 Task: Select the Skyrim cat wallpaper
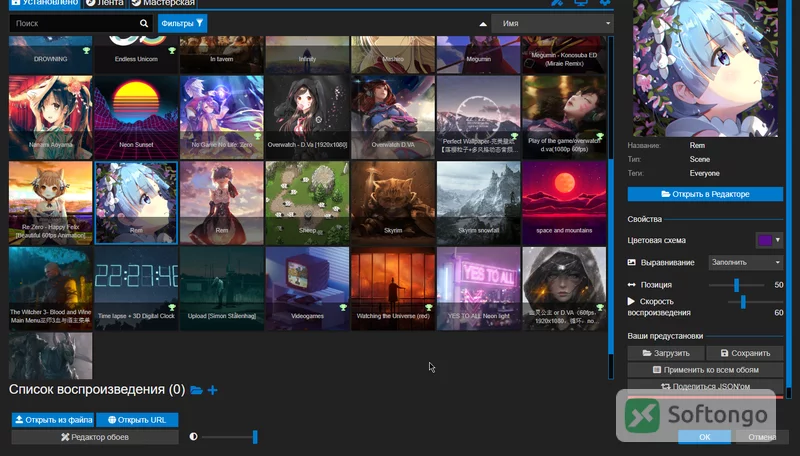tap(393, 203)
